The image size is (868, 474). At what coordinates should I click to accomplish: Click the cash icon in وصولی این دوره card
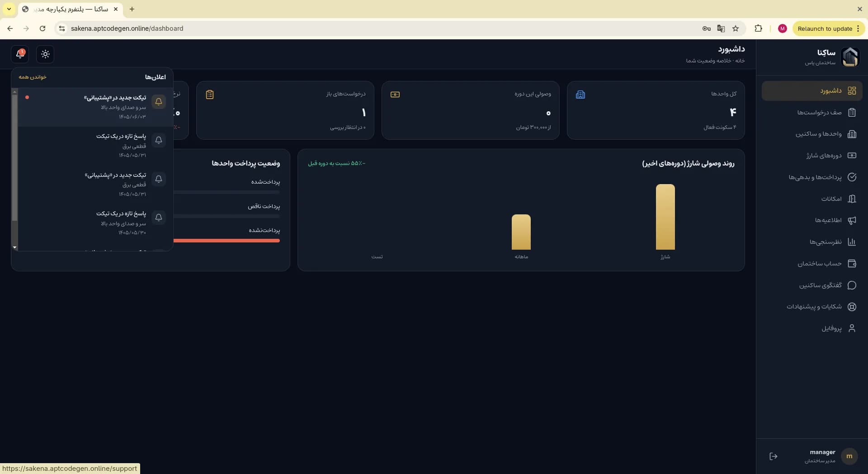click(x=395, y=95)
